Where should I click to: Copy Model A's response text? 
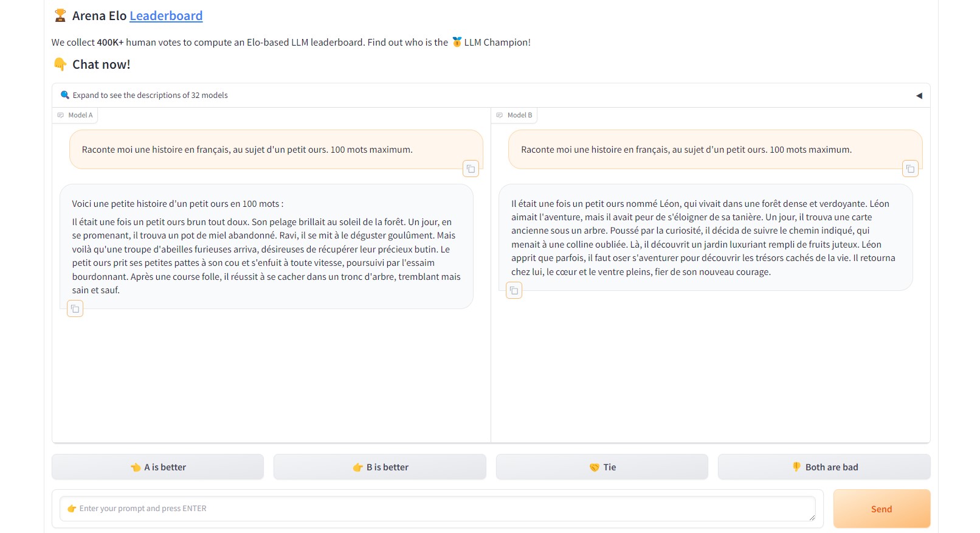tap(75, 308)
